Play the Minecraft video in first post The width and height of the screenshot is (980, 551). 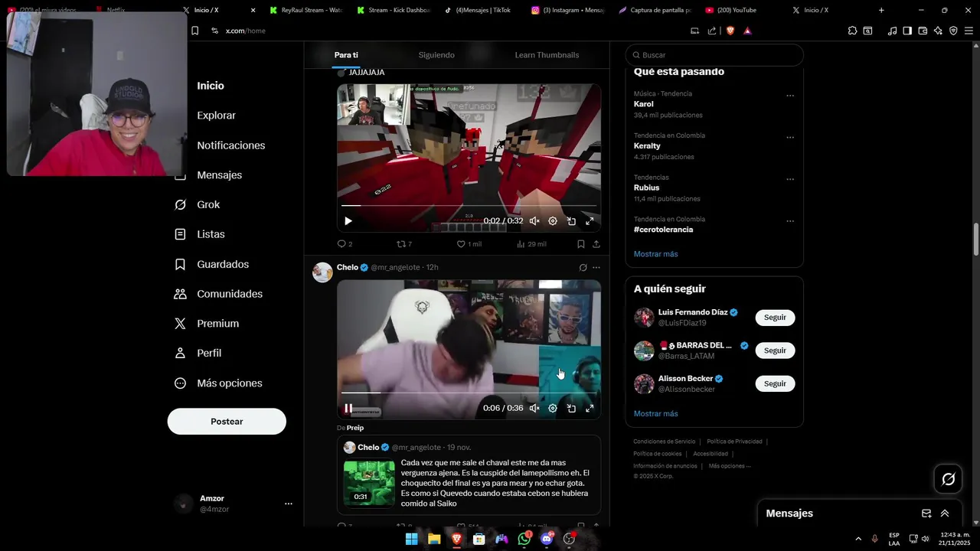348,221
